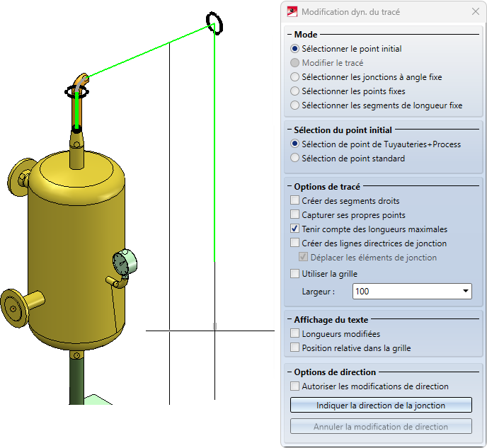Click the pressure gauge on the tank
Viewport: 487px width, 448px height.
click(x=125, y=263)
